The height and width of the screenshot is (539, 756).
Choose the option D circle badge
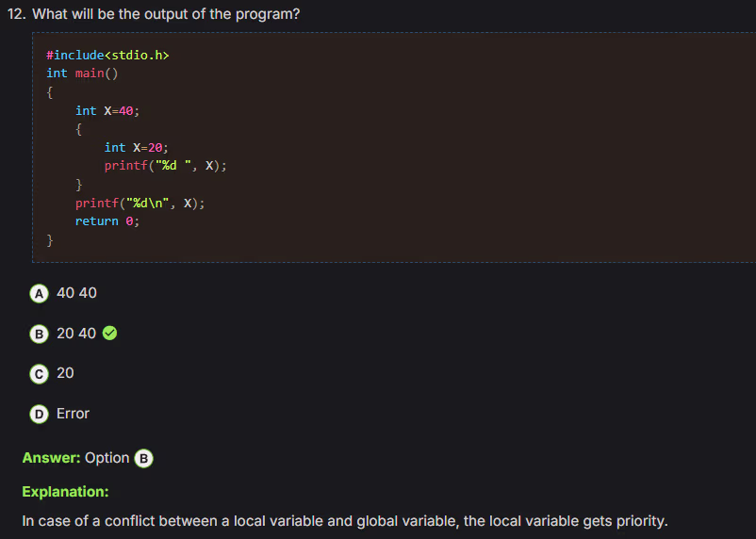click(x=39, y=414)
